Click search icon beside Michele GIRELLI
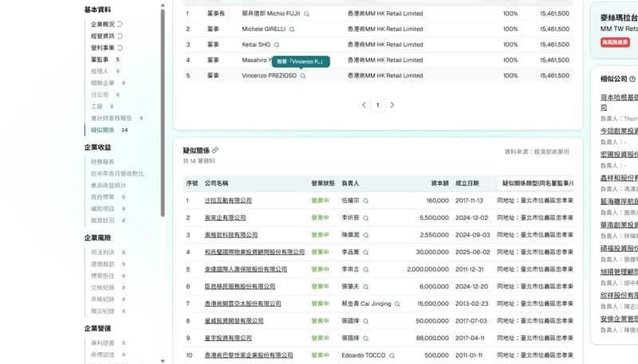 pos(291,29)
